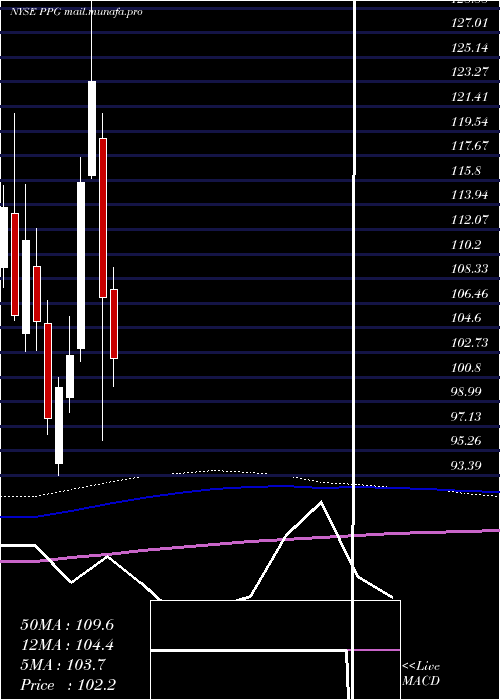Click the lowest white candlestick near 95
The image size is (500, 700).
point(59,425)
